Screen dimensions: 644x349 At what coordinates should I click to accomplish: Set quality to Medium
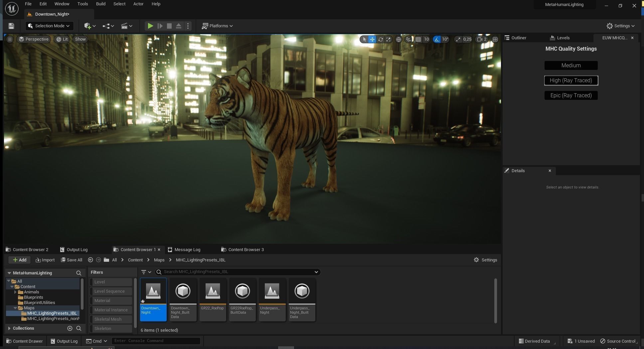[x=571, y=65]
